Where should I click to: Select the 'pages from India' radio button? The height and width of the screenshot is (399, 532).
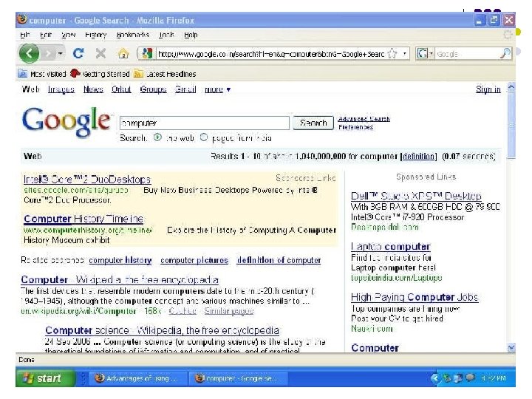[204, 137]
